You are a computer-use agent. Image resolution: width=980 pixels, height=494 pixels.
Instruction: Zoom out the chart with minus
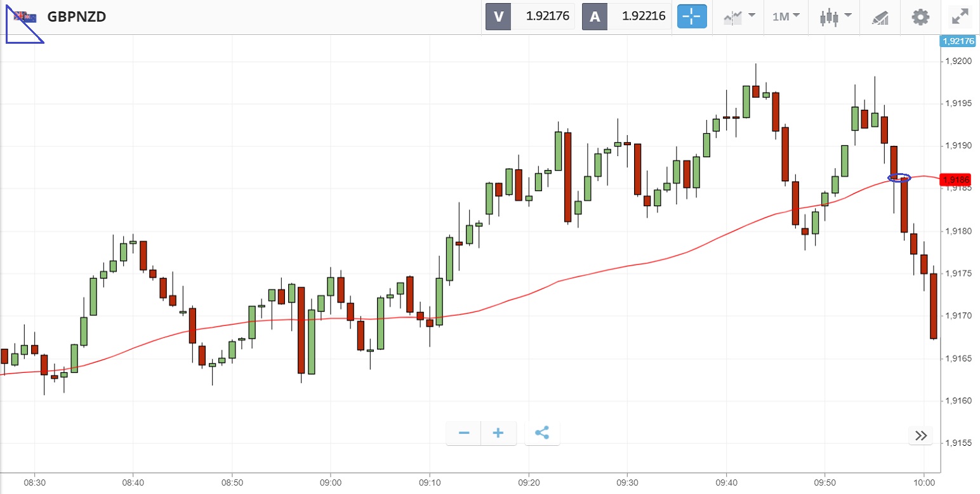[464, 433]
